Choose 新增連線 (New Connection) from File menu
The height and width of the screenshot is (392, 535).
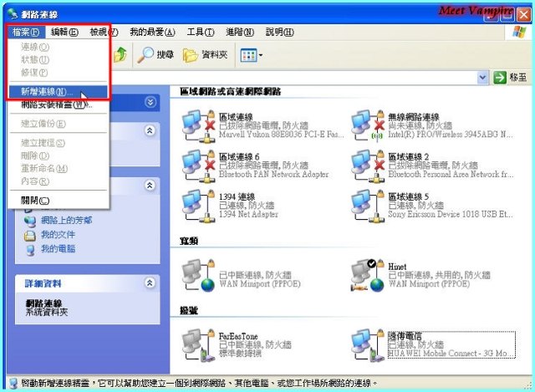tap(58, 91)
